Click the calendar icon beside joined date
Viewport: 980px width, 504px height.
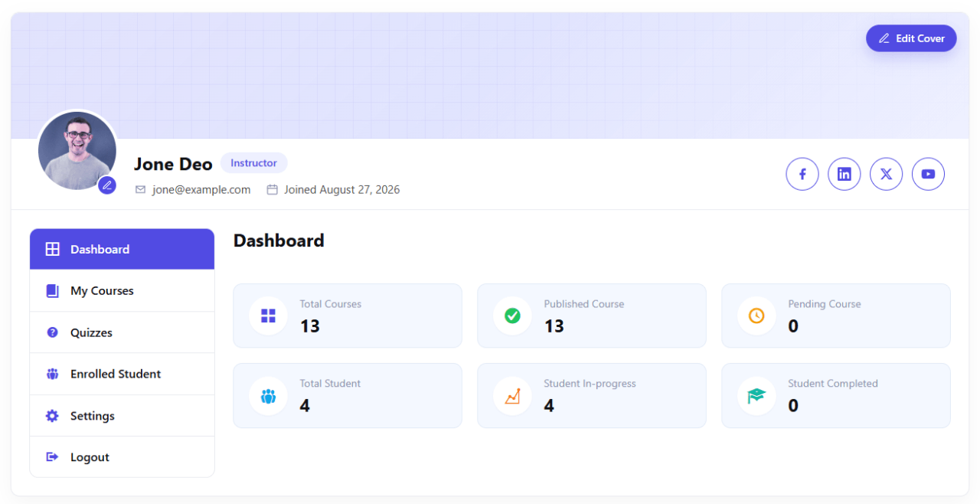tap(272, 190)
